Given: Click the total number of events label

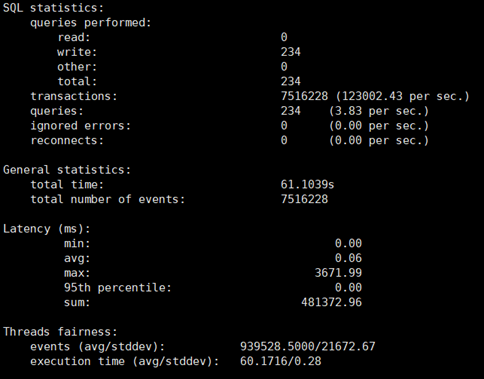Looking at the screenshot, I should point(108,199).
